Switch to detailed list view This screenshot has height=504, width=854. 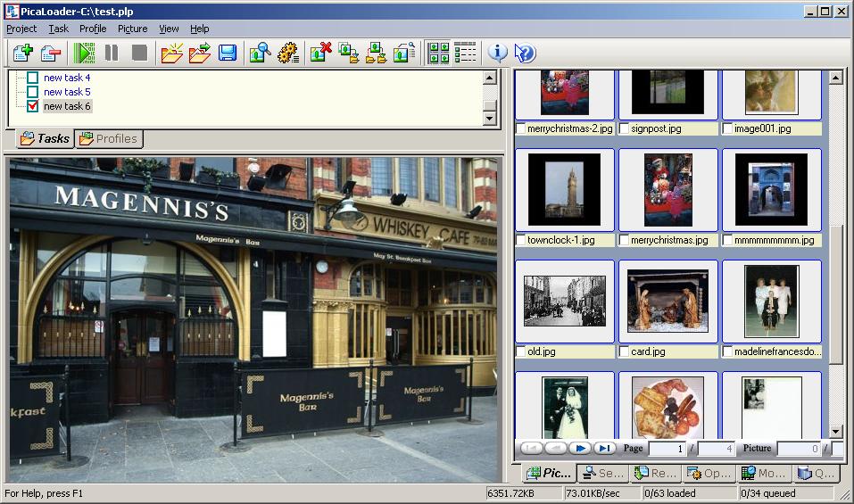(x=465, y=53)
